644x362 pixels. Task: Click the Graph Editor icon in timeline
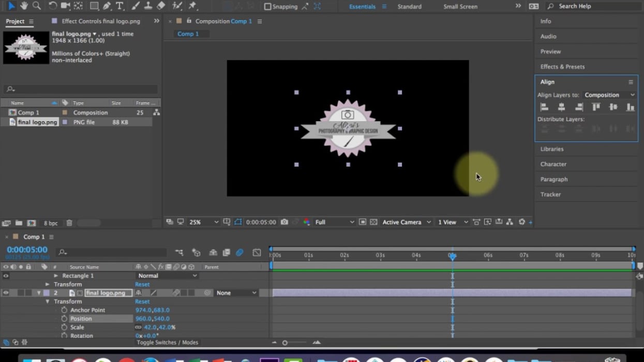point(257,253)
